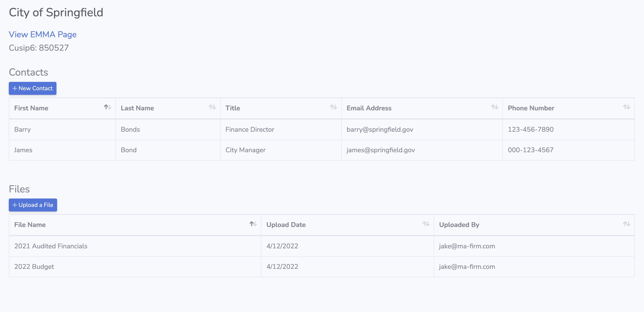Click the View EMMA Page link
This screenshot has height=312, width=644.
point(43,34)
